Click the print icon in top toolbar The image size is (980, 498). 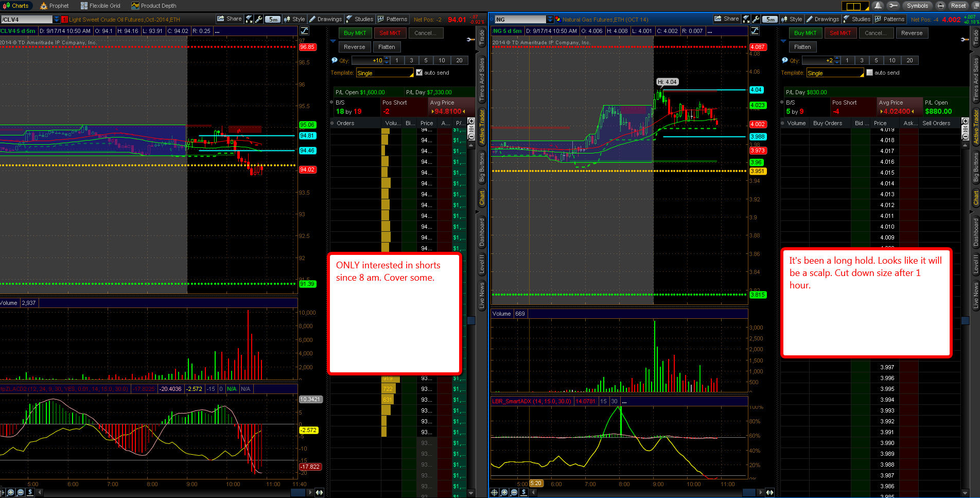[x=941, y=6]
